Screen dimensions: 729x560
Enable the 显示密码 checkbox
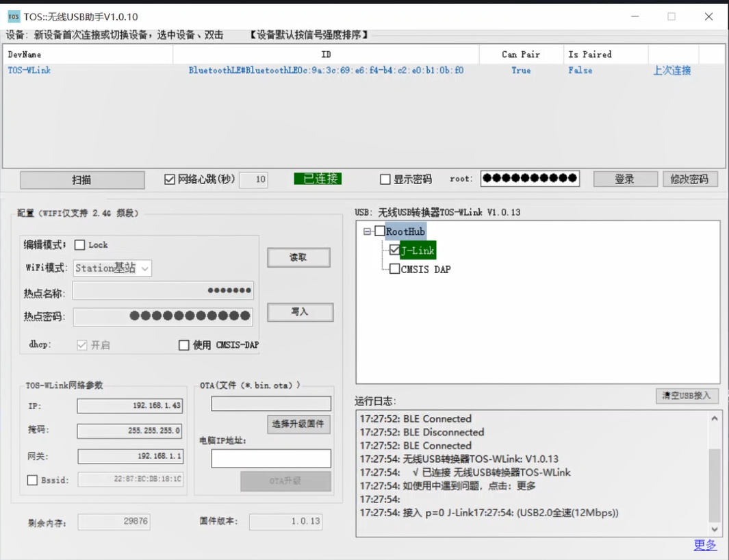[x=385, y=179]
